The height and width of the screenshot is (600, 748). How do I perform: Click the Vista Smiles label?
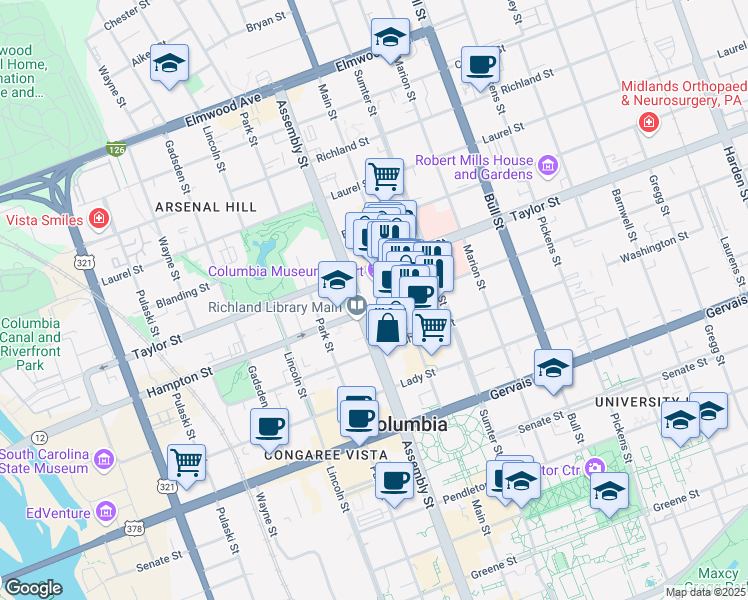(x=44, y=220)
